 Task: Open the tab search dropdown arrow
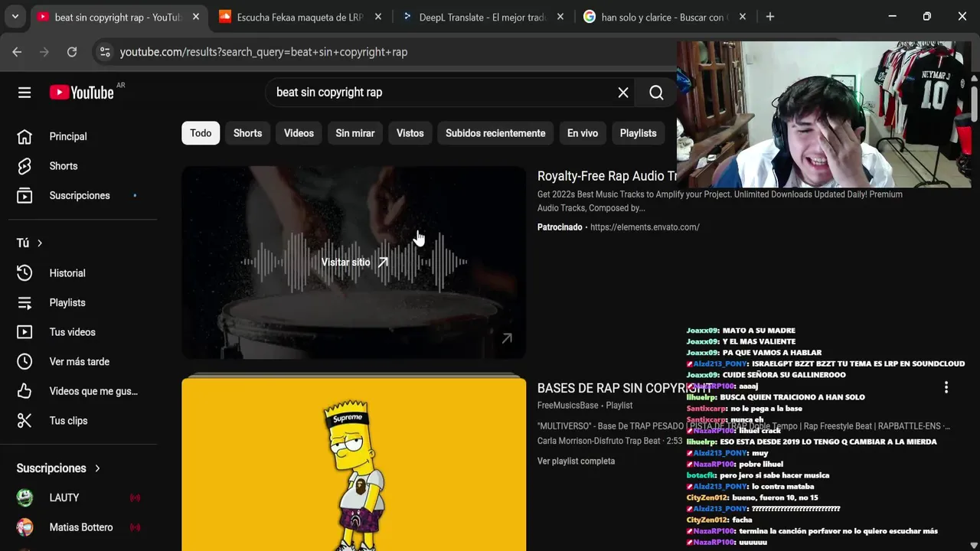click(x=15, y=16)
